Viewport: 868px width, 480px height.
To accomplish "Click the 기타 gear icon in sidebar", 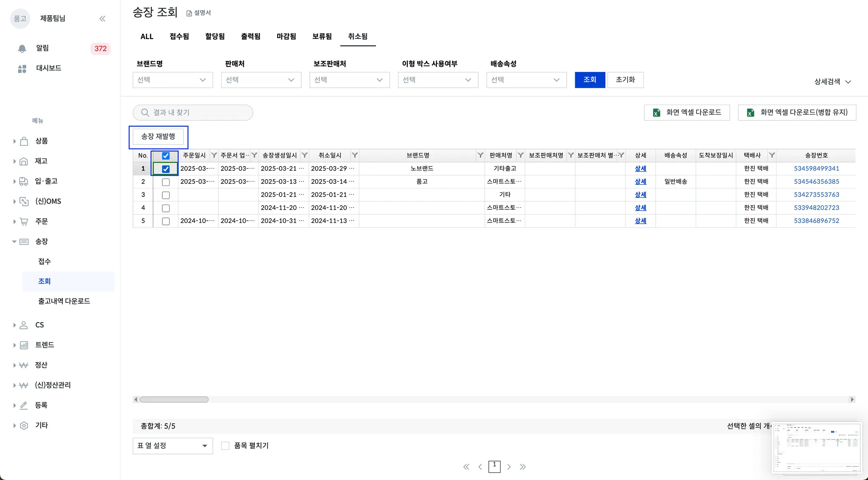I will pyautogui.click(x=24, y=425).
